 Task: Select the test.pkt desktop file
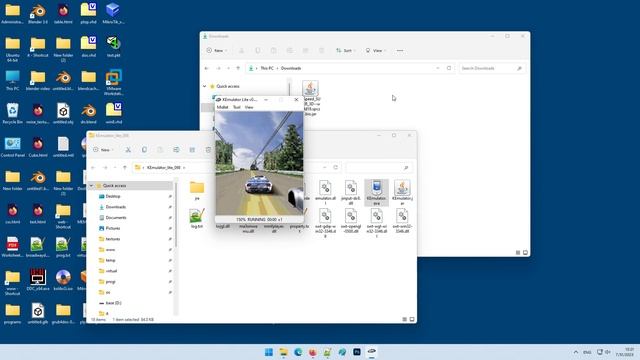coord(113,47)
